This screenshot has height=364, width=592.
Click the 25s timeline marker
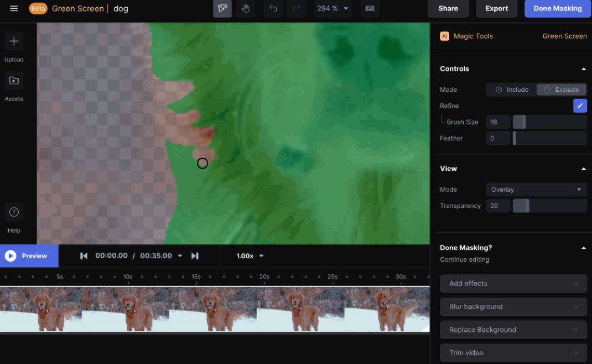click(333, 277)
